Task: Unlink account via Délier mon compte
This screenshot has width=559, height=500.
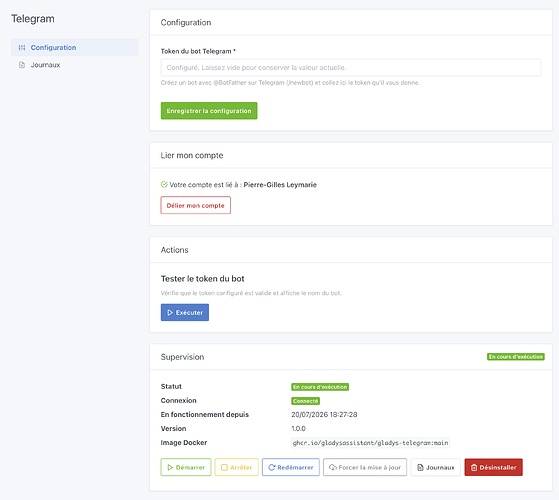Action: tap(196, 205)
